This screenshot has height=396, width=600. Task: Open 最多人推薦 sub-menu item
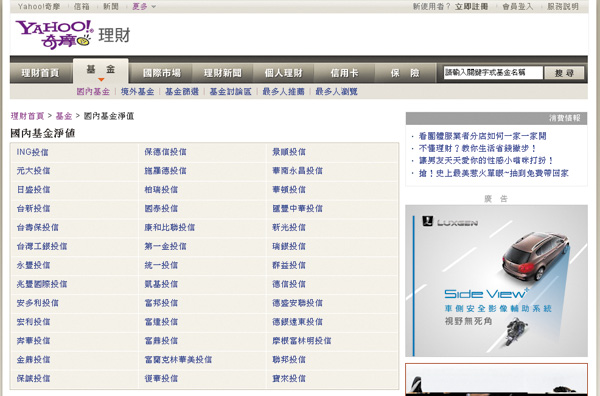pyautogui.click(x=283, y=92)
